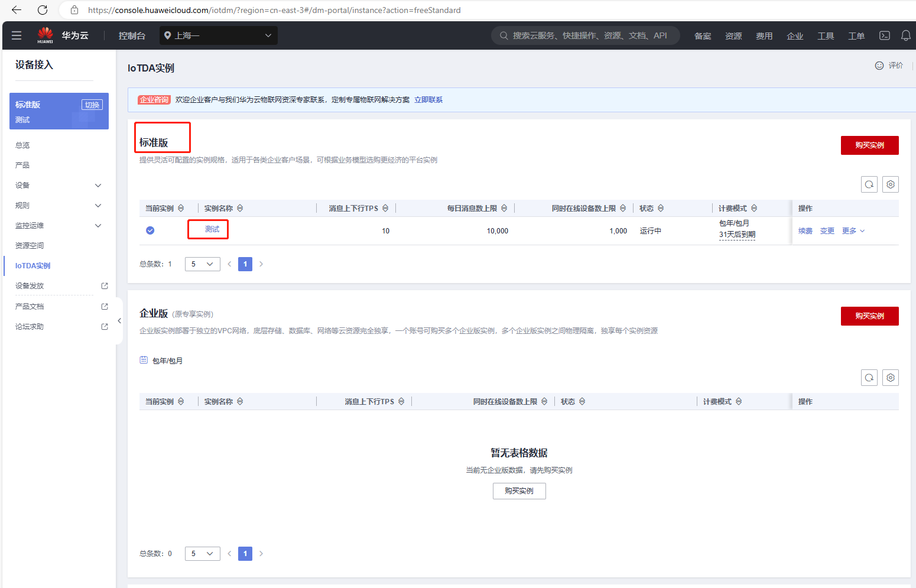Open 资源空间 in the sidebar
The image size is (916, 588).
pyautogui.click(x=30, y=246)
